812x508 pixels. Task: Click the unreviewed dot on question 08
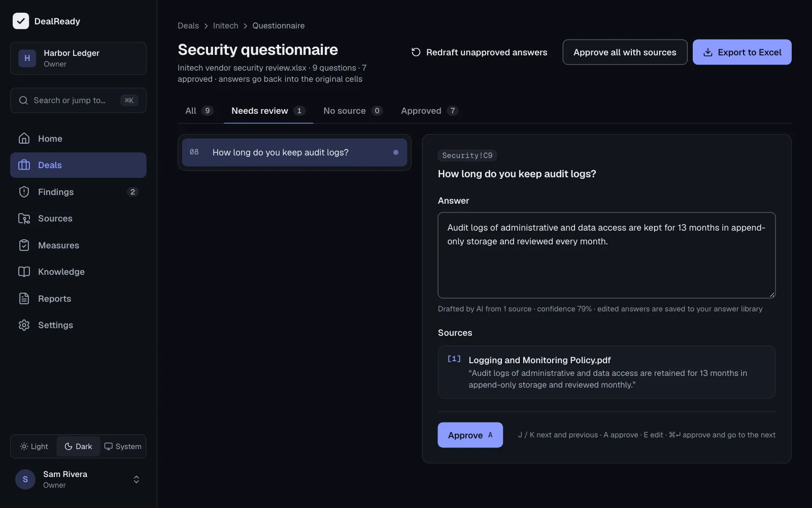pos(396,152)
